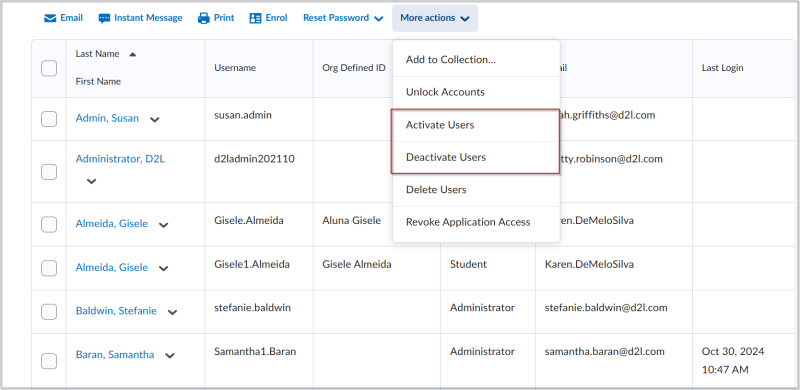
Task: Toggle the select-all checkbox in header
Action: point(49,68)
